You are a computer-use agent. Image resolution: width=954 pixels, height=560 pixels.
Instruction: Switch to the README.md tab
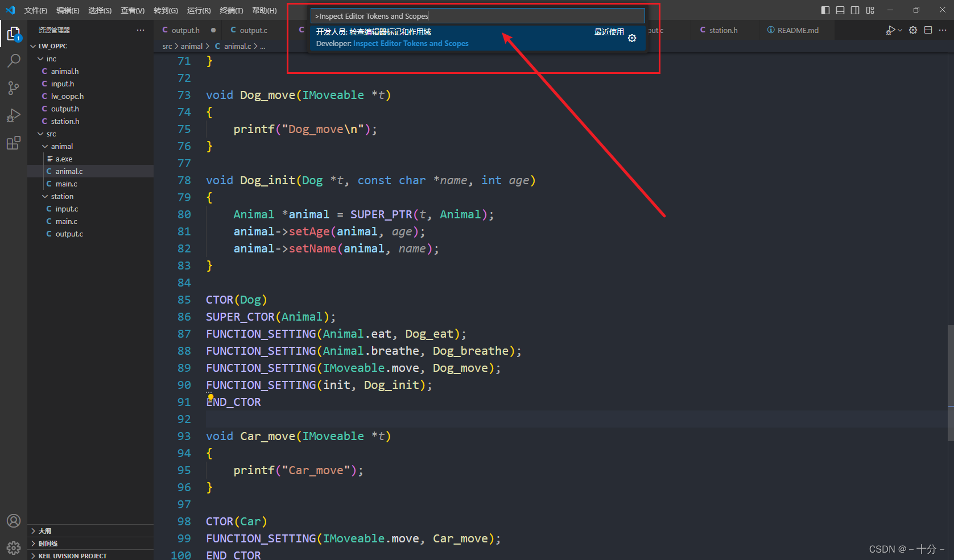pos(798,30)
